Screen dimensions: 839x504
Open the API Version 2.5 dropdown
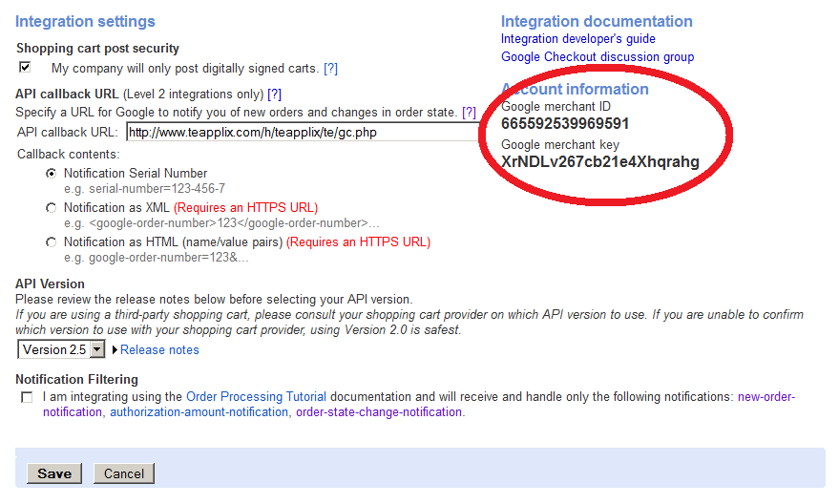click(x=61, y=350)
